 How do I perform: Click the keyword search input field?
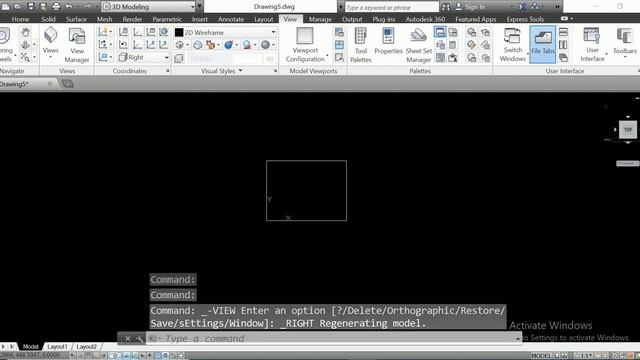[392, 7]
